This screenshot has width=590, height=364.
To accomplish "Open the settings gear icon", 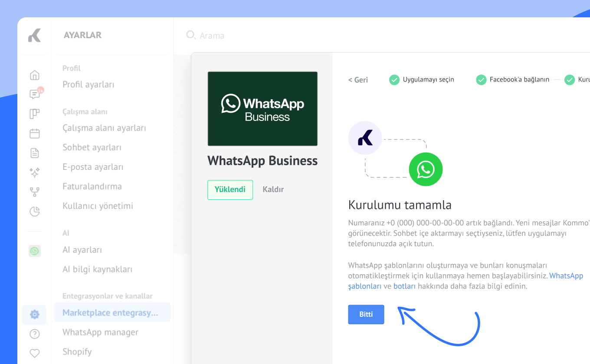I will point(35,315).
